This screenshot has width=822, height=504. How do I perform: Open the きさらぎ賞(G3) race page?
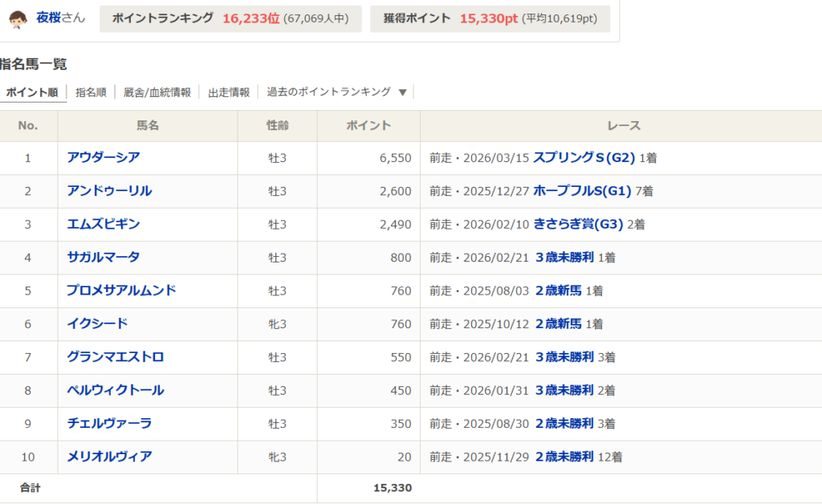click(578, 224)
